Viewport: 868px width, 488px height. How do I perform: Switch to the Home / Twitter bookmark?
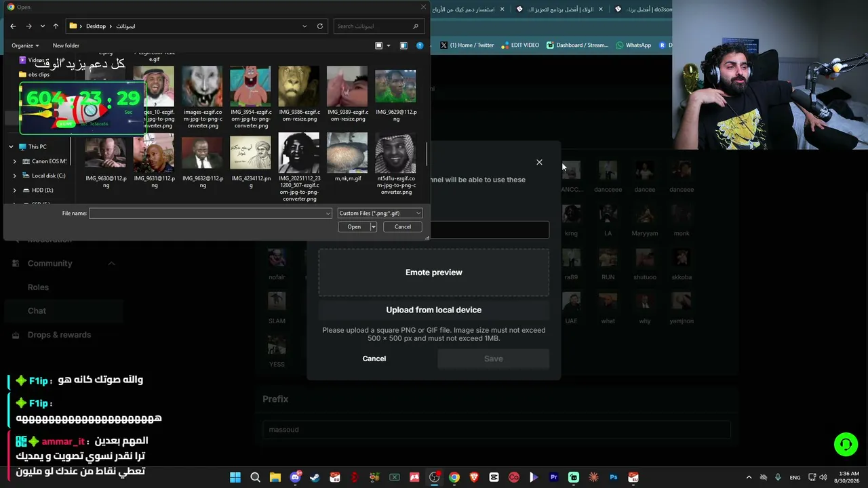467,45
